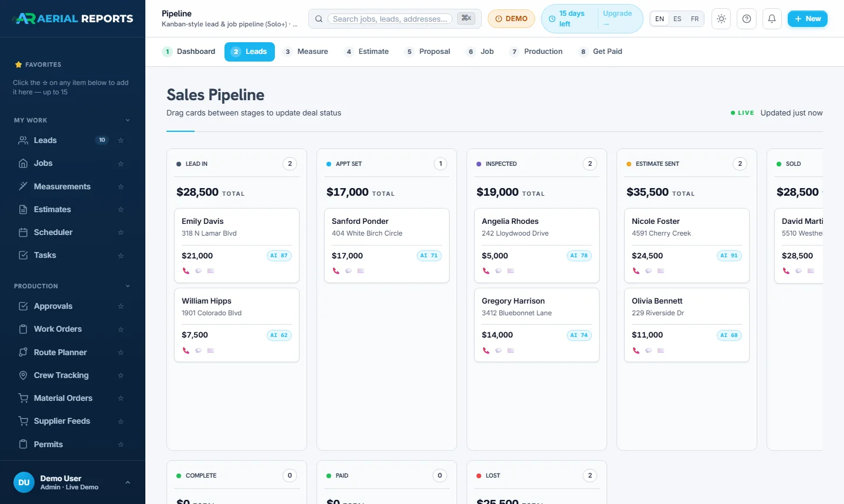This screenshot has height=504, width=844.
Task: Click chat icon on Gregory Harrison card
Action: (498, 350)
